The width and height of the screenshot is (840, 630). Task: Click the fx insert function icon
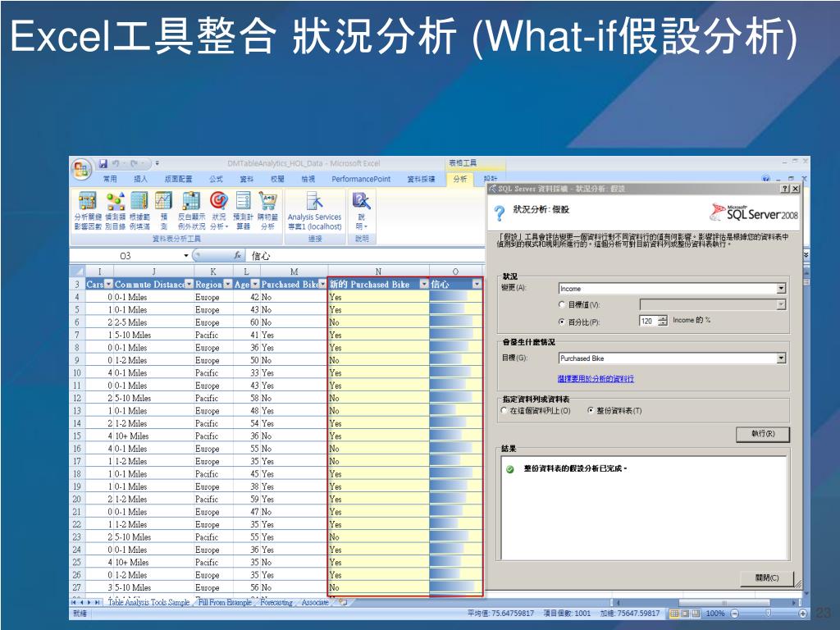(x=237, y=256)
